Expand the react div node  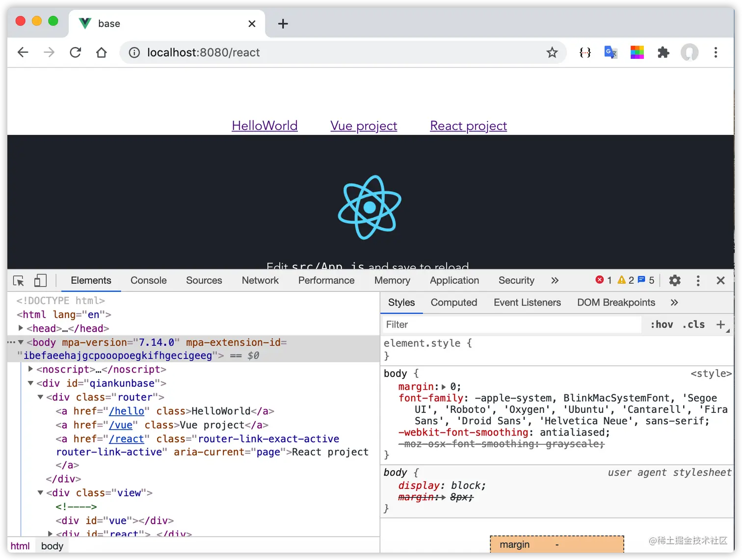pyautogui.click(x=50, y=533)
